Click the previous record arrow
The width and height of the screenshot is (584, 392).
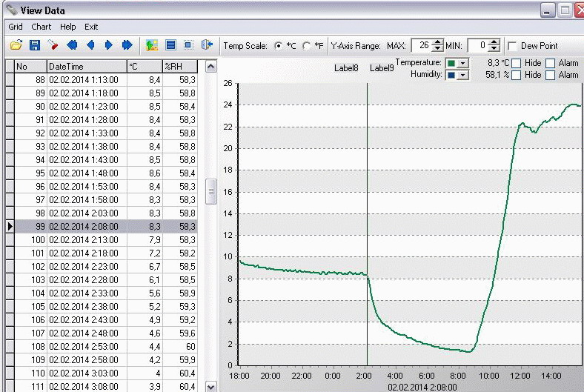click(91, 45)
